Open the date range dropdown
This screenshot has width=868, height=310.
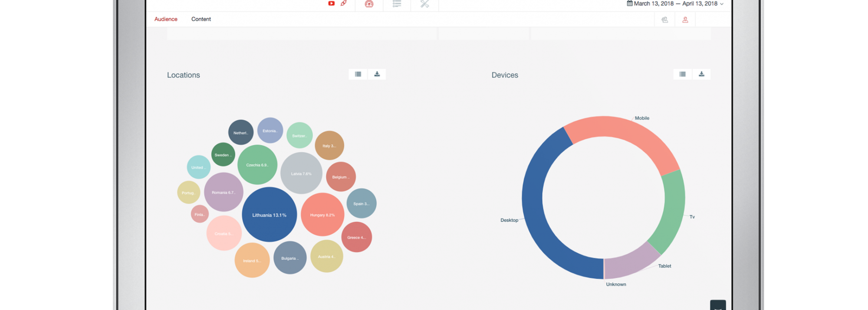pos(675,4)
